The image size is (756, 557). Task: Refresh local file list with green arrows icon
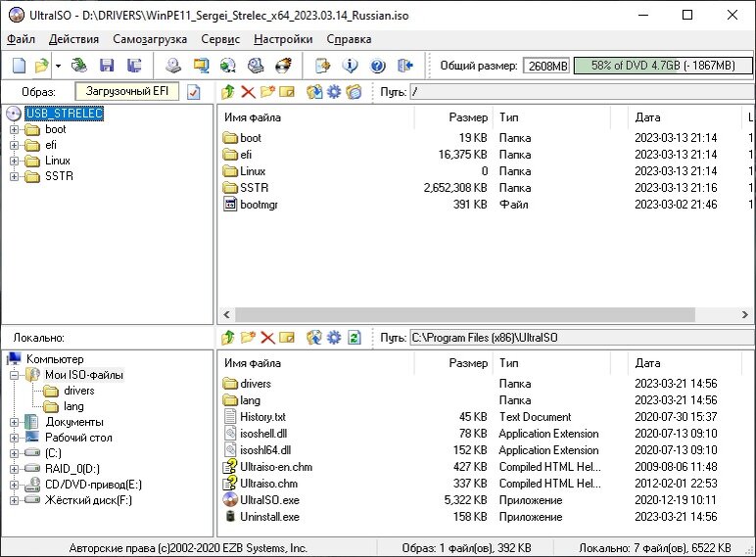coord(354,338)
